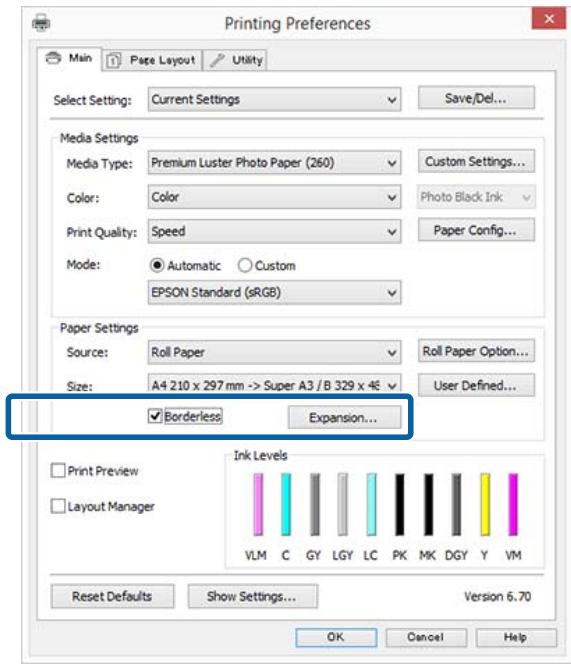
Task: Click the MK matte black ink bar
Action: [x=428, y=505]
